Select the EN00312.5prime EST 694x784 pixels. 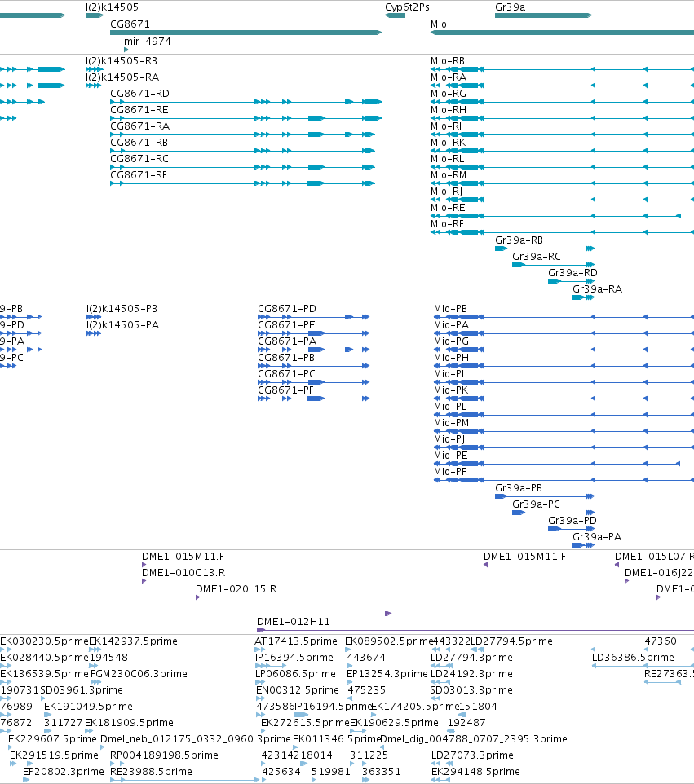[x=259, y=698]
